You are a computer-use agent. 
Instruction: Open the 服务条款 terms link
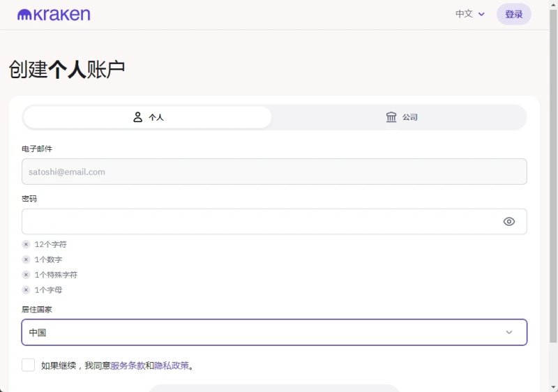coord(128,365)
